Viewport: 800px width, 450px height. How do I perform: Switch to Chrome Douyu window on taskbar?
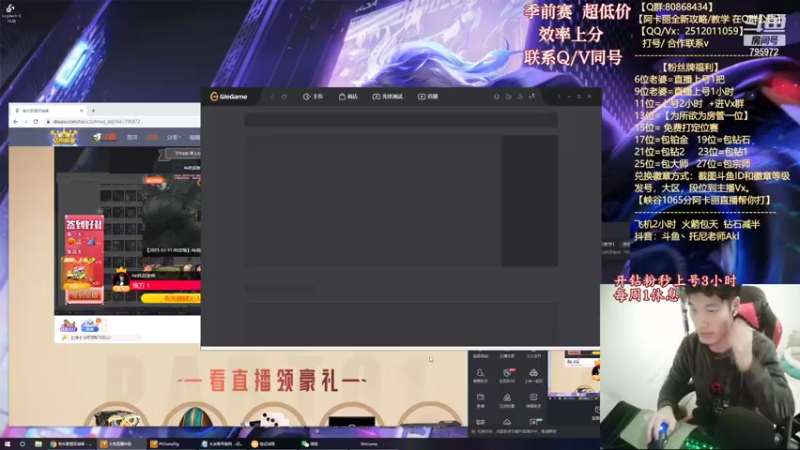tap(70, 444)
